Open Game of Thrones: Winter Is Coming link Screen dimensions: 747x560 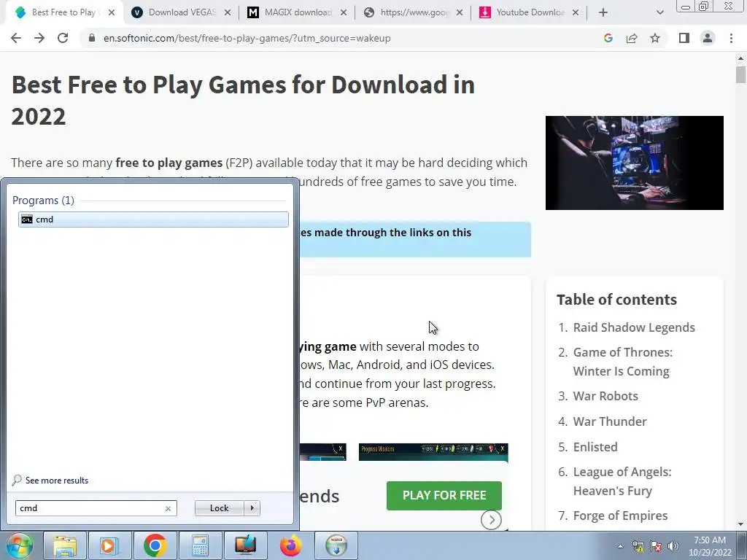coord(623,362)
